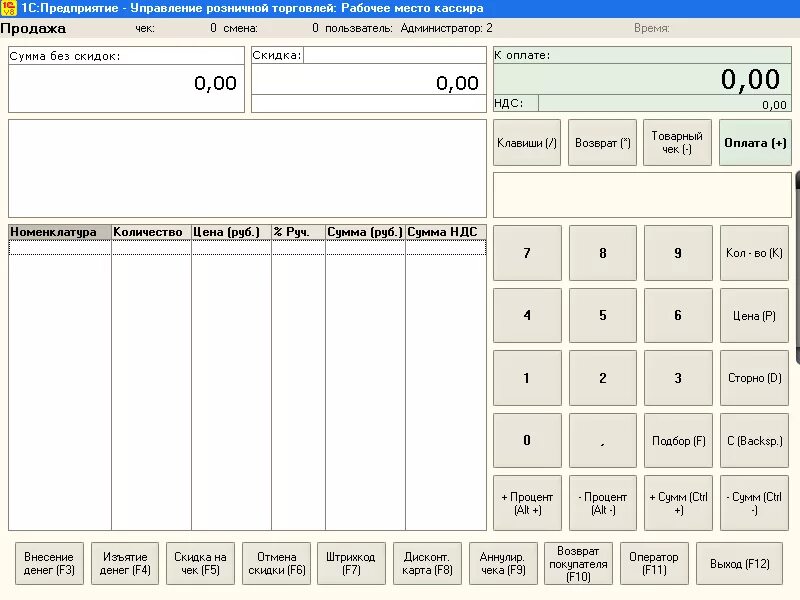The image size is (800, 600).
Task: Tap digit 1 on the keypad
Action: click(x=527, y=378)
